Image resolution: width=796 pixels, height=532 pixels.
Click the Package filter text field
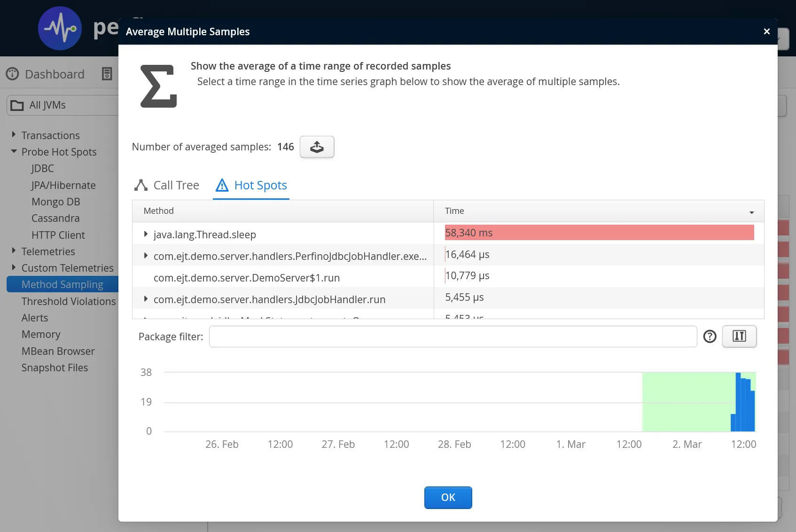[453, 336]
